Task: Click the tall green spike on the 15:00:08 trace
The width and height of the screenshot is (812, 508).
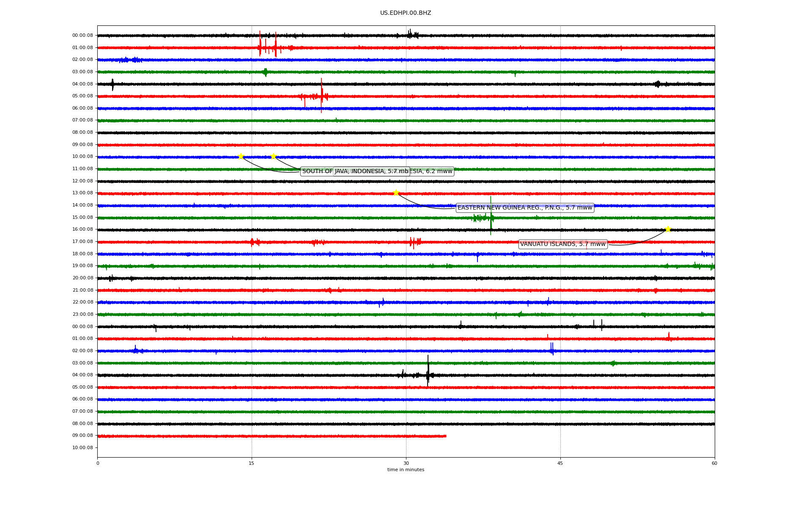Action: pos(491,215)
